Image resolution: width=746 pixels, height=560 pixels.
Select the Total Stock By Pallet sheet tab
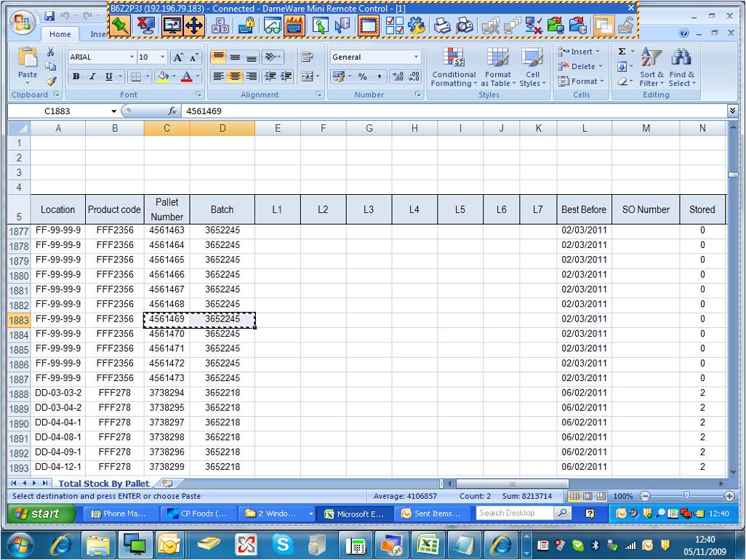(103, 483)
